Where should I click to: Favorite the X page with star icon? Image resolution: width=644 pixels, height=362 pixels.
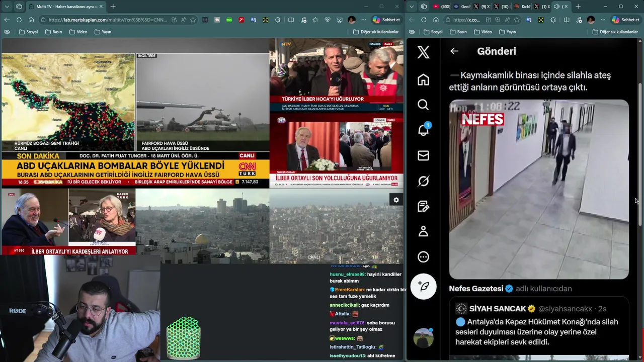pos(516,20)
